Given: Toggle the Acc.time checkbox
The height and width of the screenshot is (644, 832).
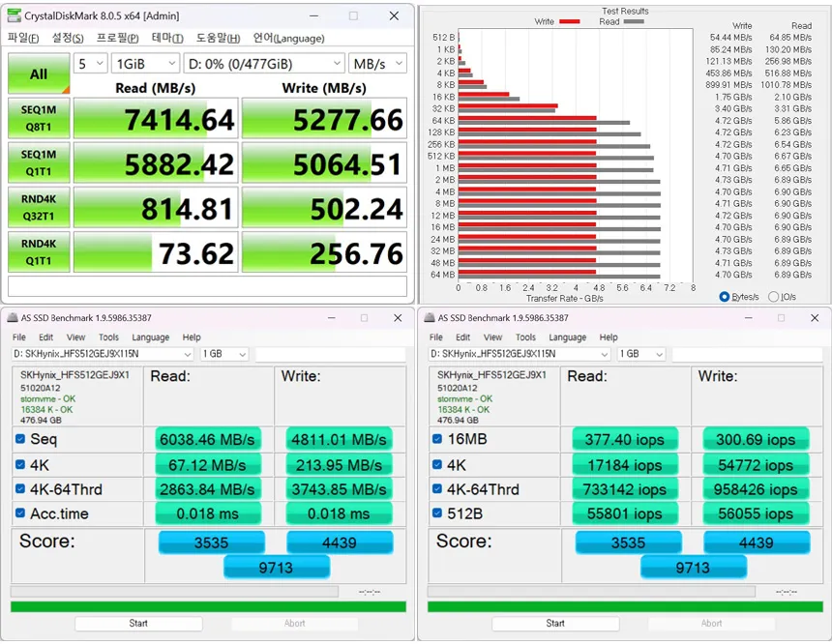Looking at the screenshot, I should pyautogui.click(x=21, y=514).
